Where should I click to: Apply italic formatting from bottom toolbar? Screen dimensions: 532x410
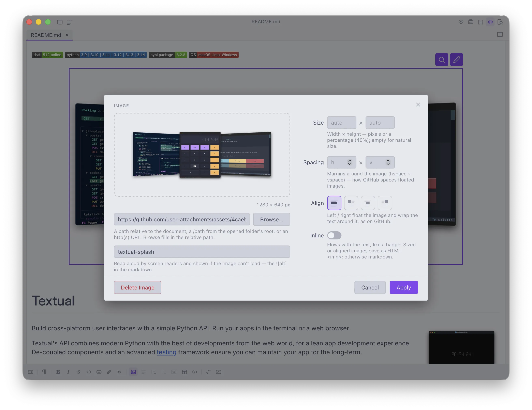[x=68, y=372]
